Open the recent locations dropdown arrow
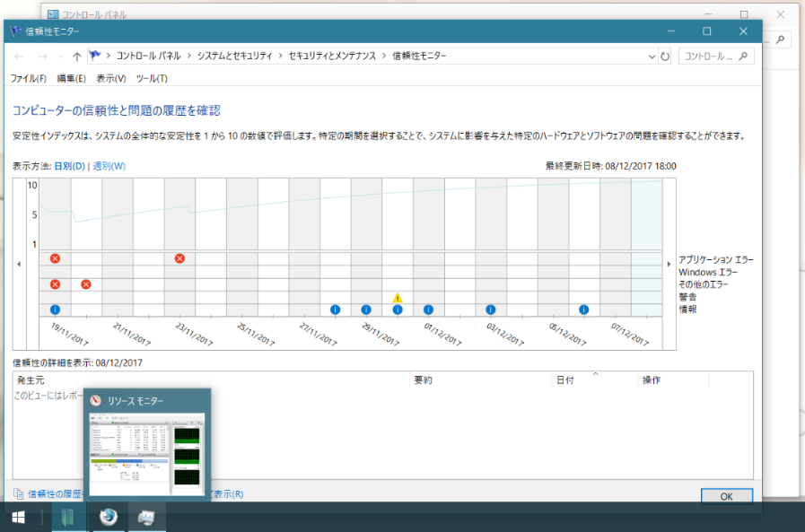Viewport: 805px width, 532px height. (61, 57)
